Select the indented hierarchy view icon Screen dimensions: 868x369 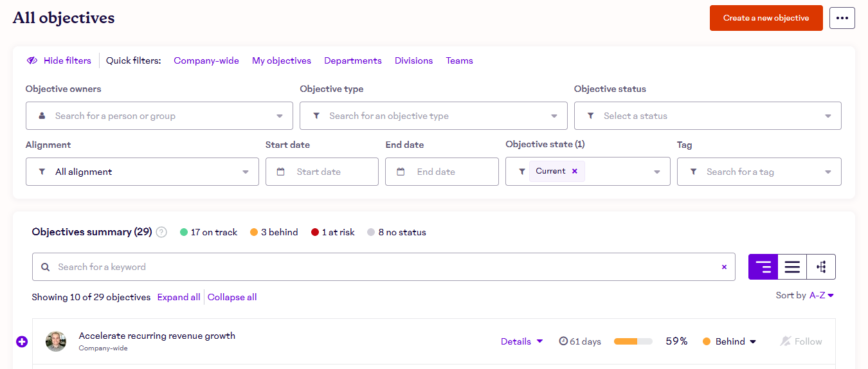coord(763,267)
